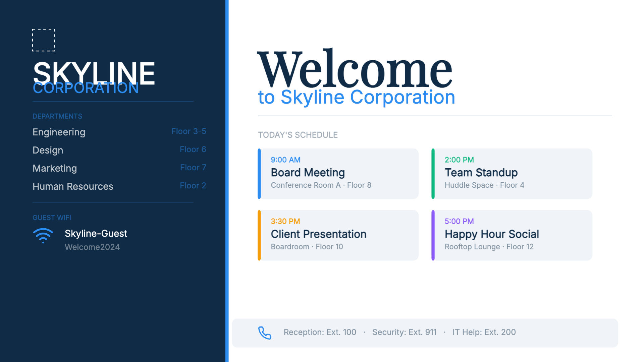Select the Happy Hour Social card
The height and width of the screenshot is (362, 644).
click(x=512, y=235)
